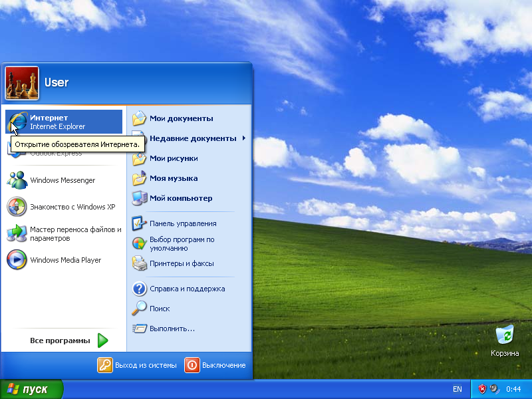This screenshot has width=532, height=399.
Task: Select the Выполнить... entry label
Action: [x=172, y=329]
